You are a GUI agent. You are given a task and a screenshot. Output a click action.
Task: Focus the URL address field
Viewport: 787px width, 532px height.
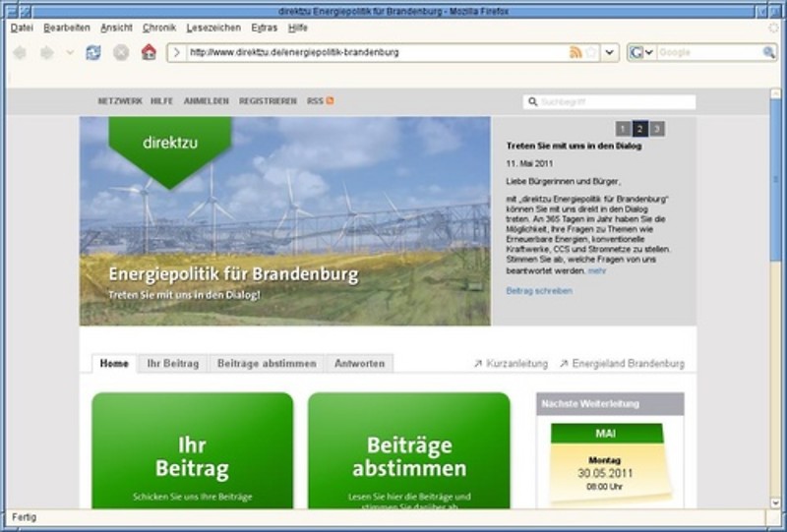(377, 52)
